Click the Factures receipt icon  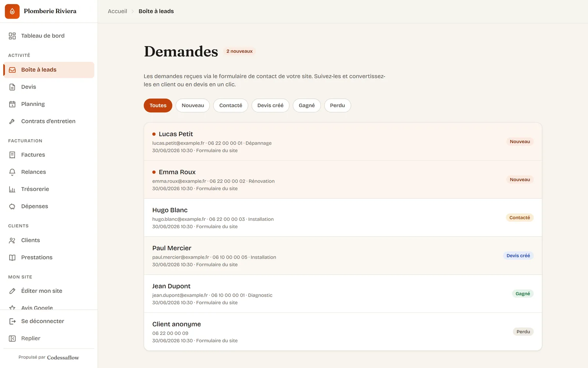tap(12, 155)
